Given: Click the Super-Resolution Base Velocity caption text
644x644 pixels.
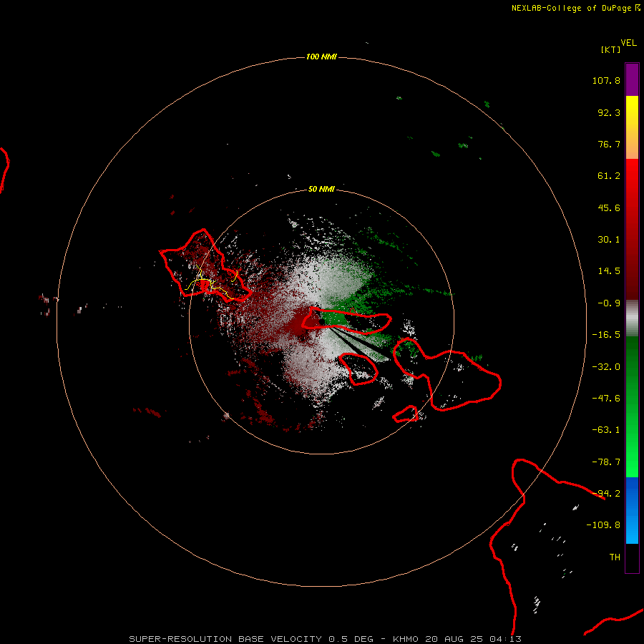Looking at the screenshot, I should pyautogui.click(x=326, y=639).
